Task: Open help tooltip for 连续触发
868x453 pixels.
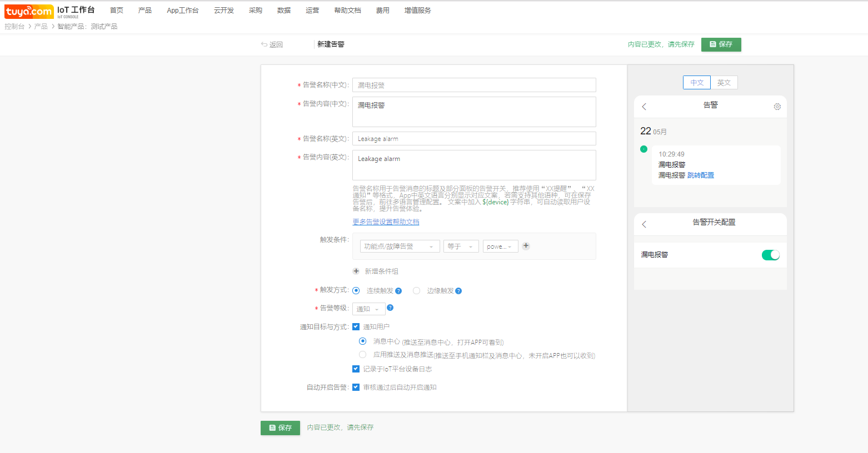Action: (x=398, y=291)
